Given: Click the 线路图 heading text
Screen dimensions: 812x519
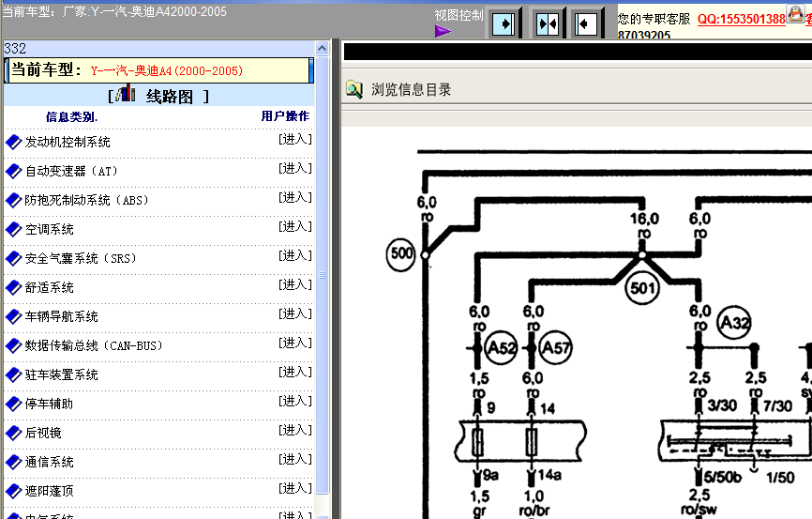Looking at the screenshot, I should pyautogui.click(x=170, y=96).
